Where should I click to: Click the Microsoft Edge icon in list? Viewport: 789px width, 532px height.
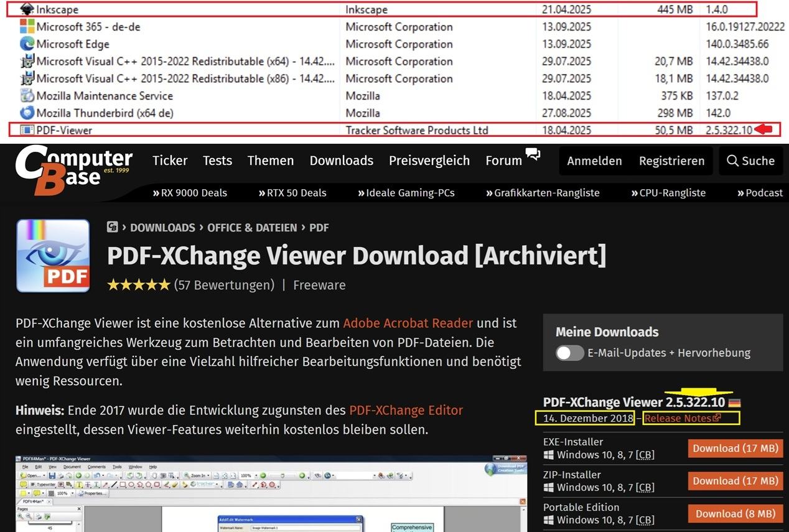pyautogui.click(x=27, y=44)
